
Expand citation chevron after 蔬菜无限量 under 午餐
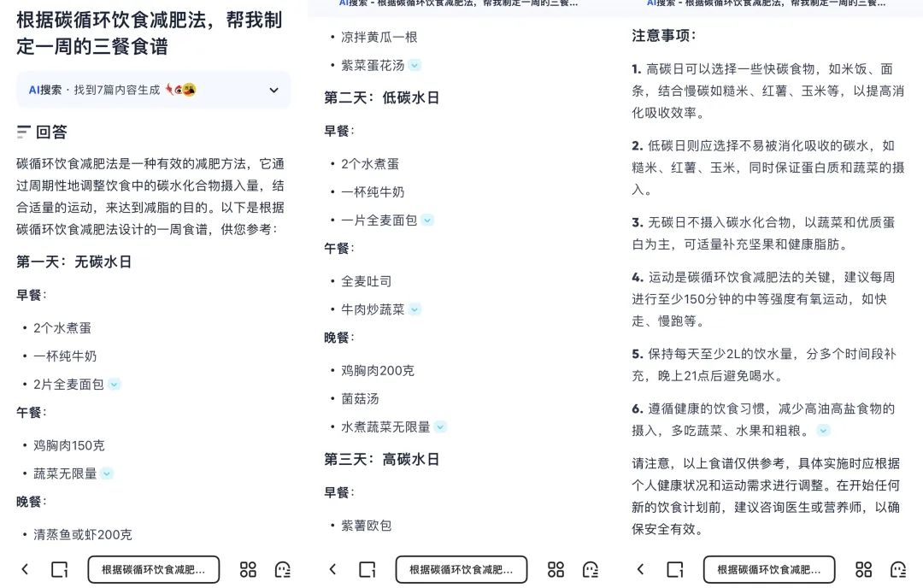tap(107, 473)
